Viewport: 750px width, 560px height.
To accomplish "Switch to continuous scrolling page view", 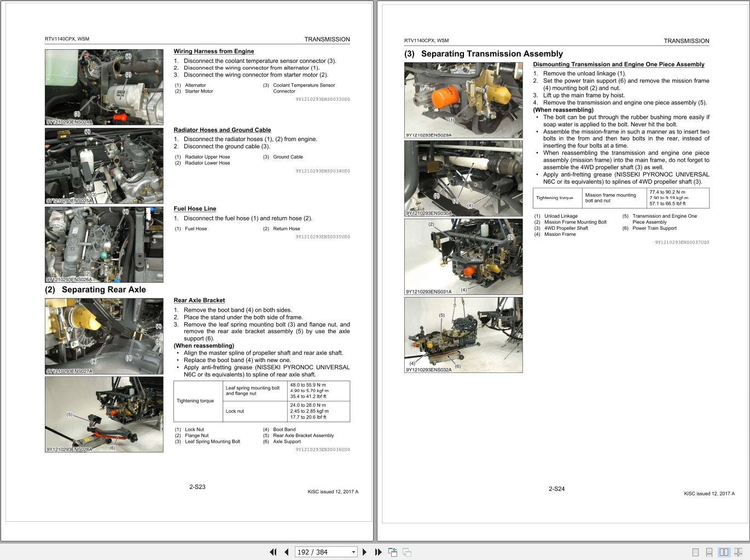I will 709,552.
